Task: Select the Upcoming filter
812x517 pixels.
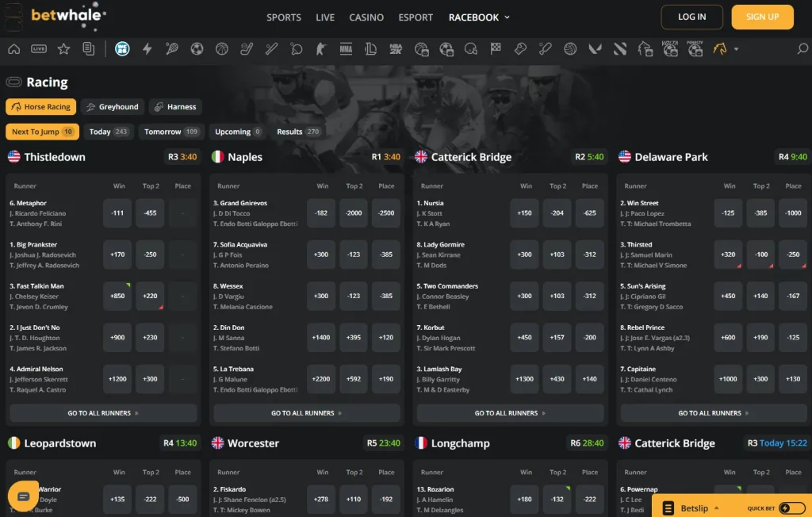Action: (238, 132)
